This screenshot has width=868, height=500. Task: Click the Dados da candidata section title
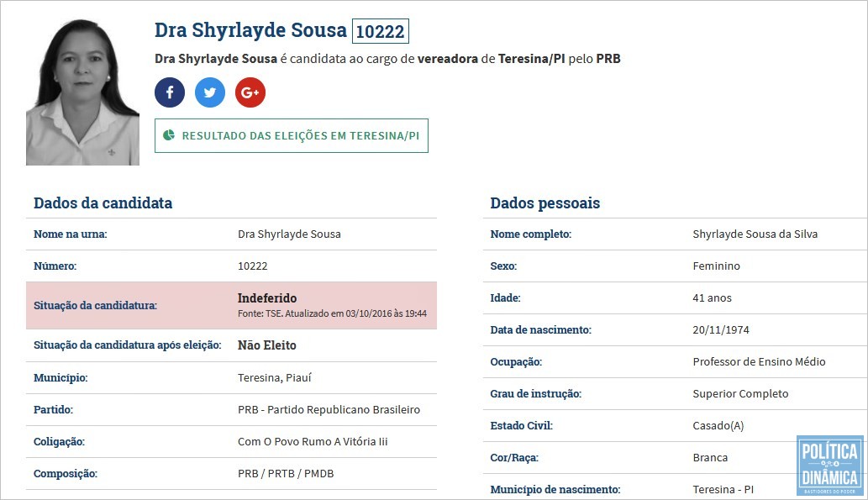click(103, 203)
